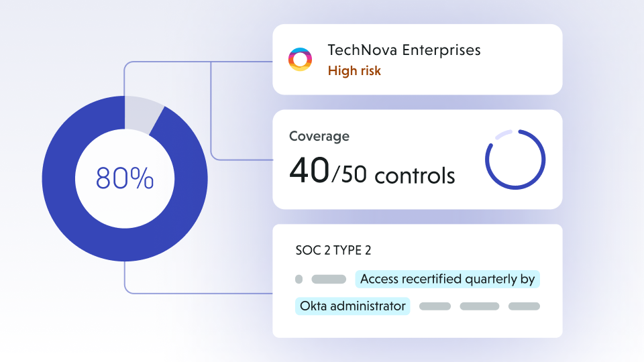
Task: Click the Coverage heading
Action: [x=319, y=136]
